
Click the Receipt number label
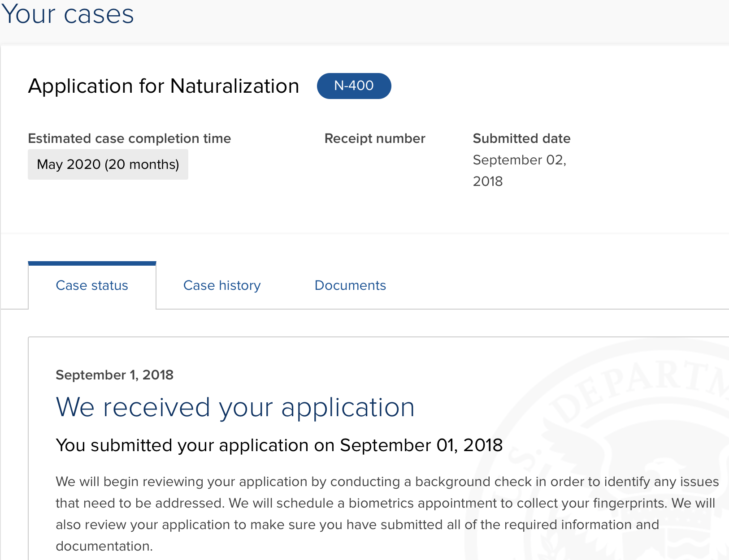(375, 138)
